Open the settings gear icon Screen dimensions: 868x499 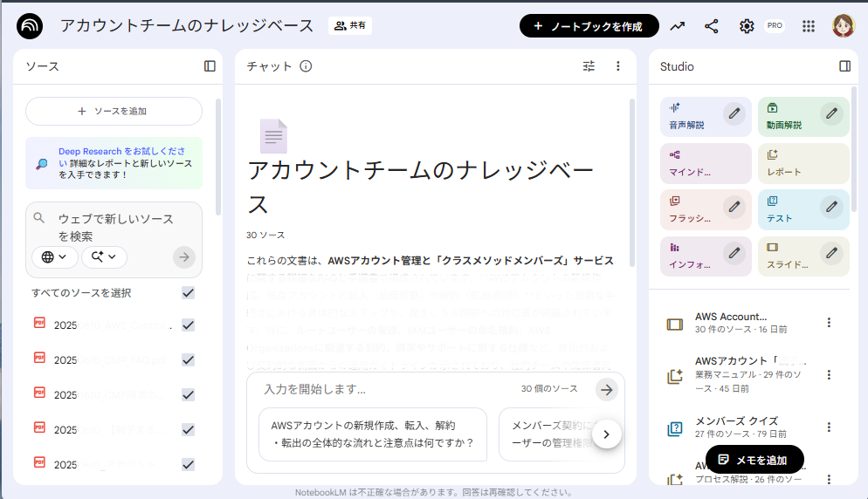coord(747,26)
